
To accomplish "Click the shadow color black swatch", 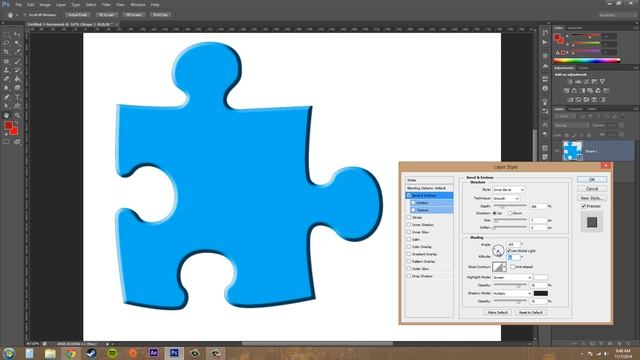I will 541,293.
